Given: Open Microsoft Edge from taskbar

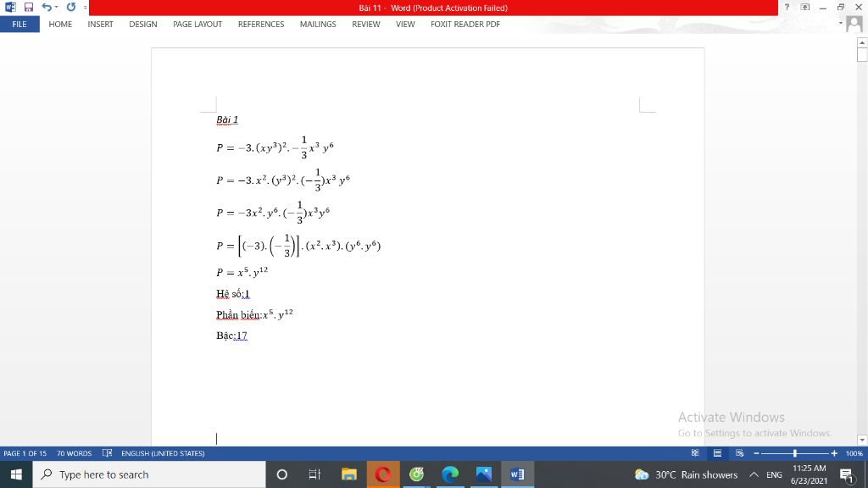Looking at the screenshot, I should pyautogui.click(x=450, y=474).
